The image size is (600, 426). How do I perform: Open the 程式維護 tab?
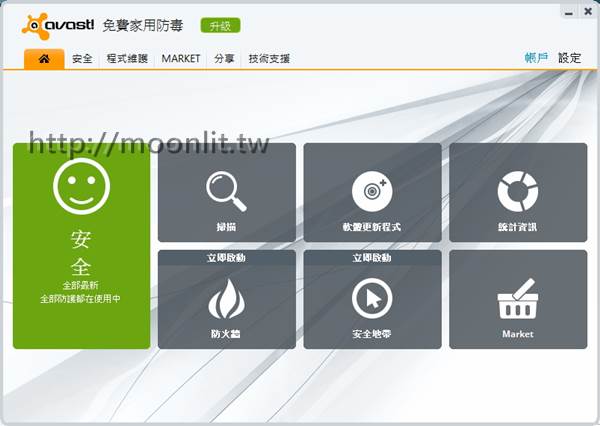click(127, 59)
